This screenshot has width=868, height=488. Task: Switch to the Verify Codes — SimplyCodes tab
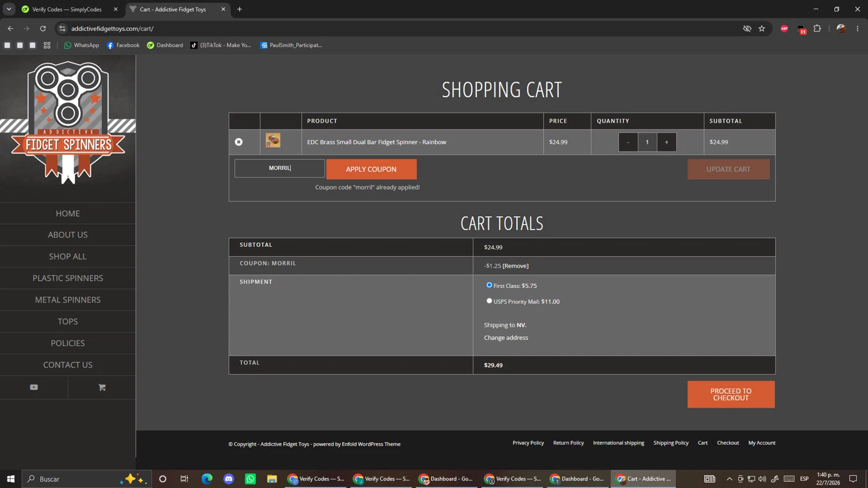point(67,9)
